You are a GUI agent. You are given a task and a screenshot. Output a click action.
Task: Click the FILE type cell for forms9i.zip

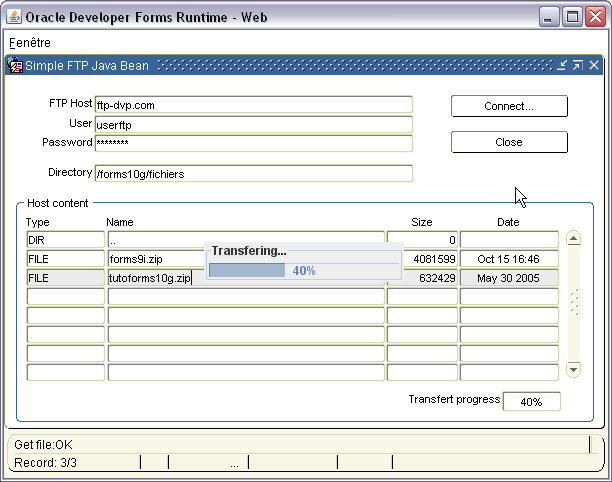click(66, 259)
